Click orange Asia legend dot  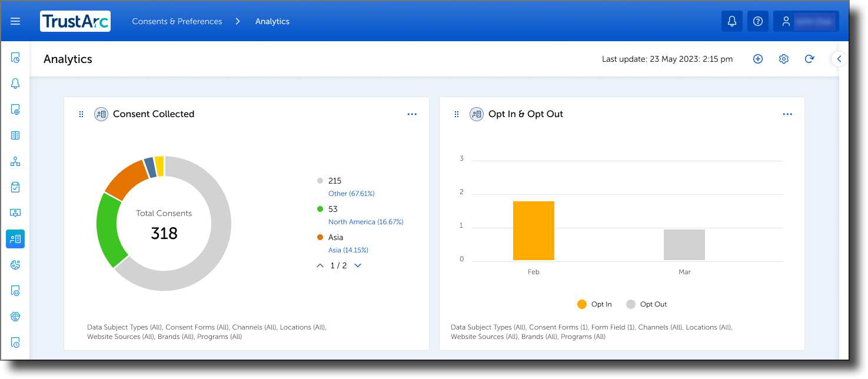click(320, 237)
